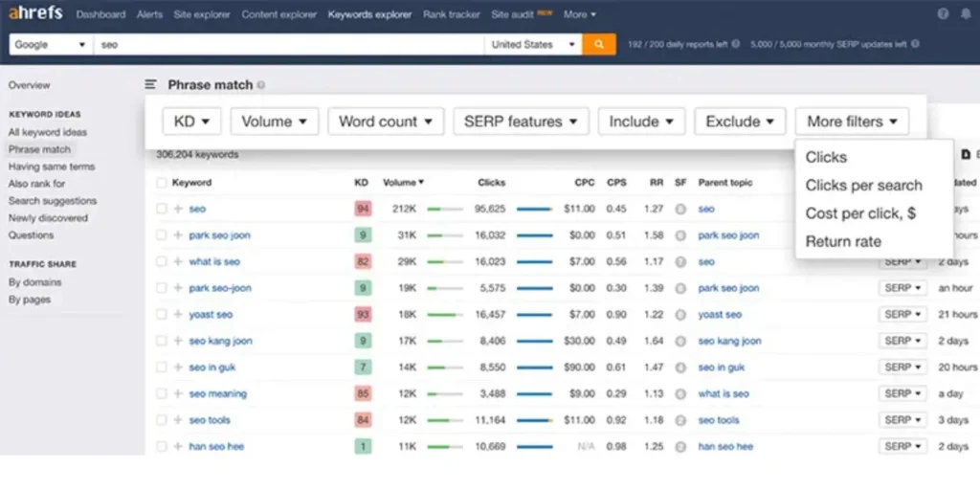Expand the KD filter dropdown

point(191,122)
